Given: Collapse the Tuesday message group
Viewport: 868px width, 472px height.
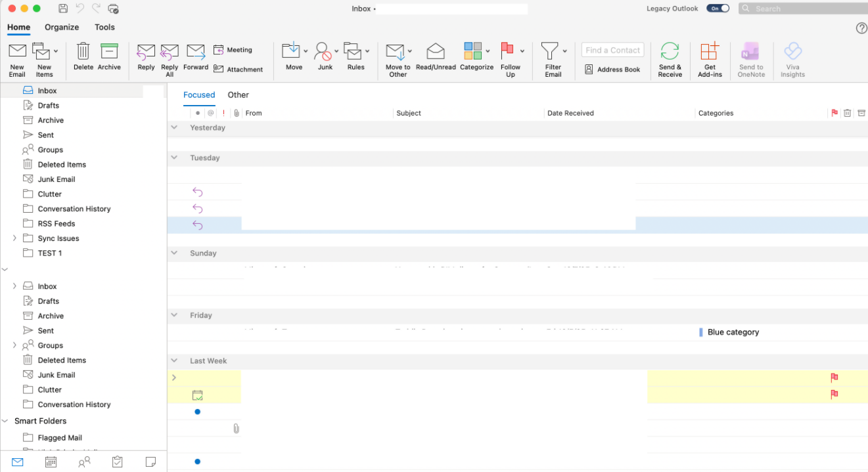Looking at the screenshot, I should click(174, 158).
